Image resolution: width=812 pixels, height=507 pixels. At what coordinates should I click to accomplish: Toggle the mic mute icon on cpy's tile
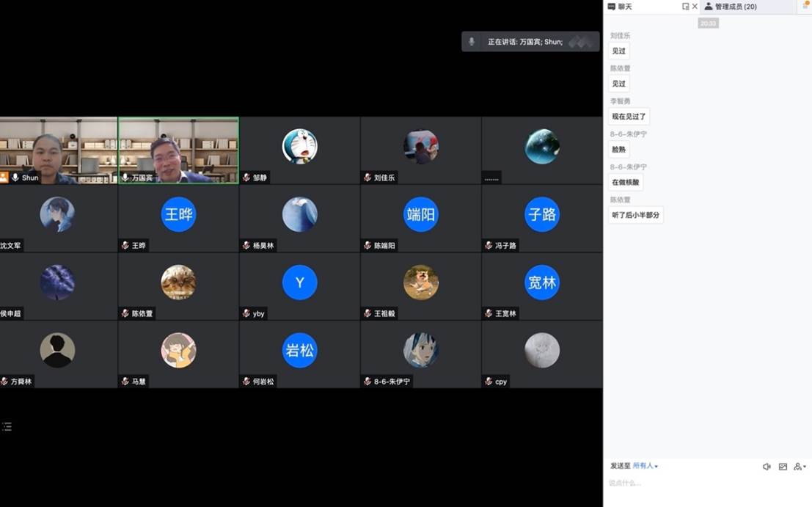pyautogui.click(x=489, y=382)
